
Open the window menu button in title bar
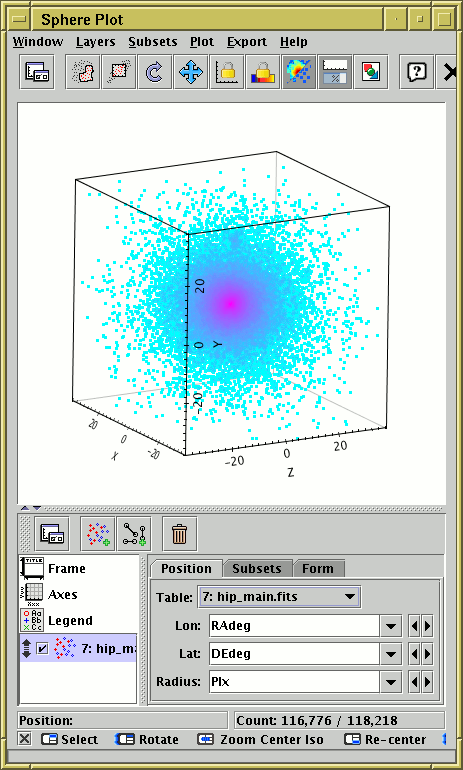tap(20, 19)
